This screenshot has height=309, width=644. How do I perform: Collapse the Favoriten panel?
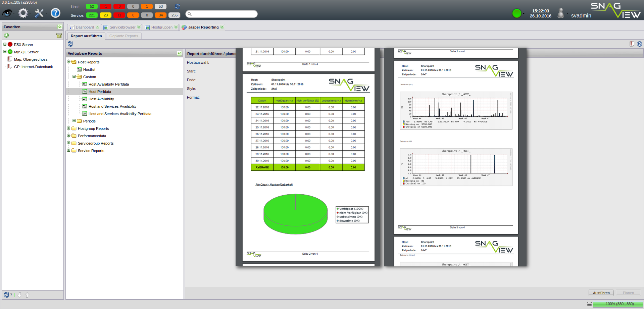[x=60, y=27]
